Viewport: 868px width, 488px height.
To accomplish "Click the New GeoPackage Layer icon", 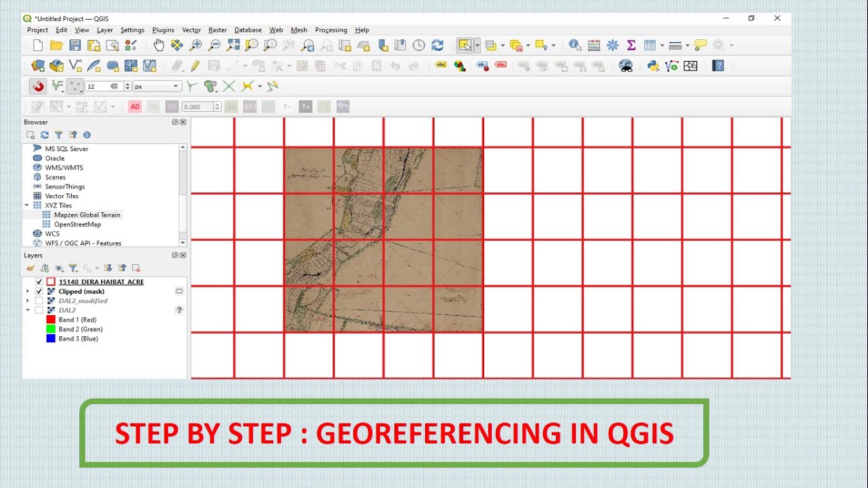I will (57, 66).
